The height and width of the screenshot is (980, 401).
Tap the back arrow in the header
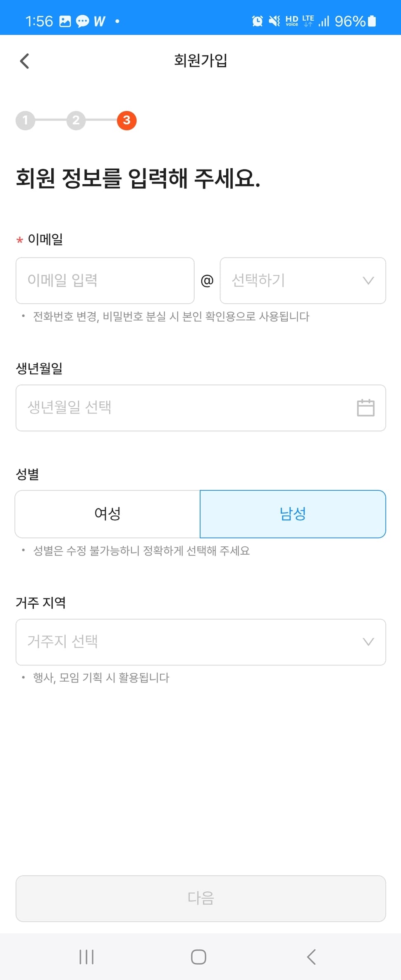tap(25, 61)
